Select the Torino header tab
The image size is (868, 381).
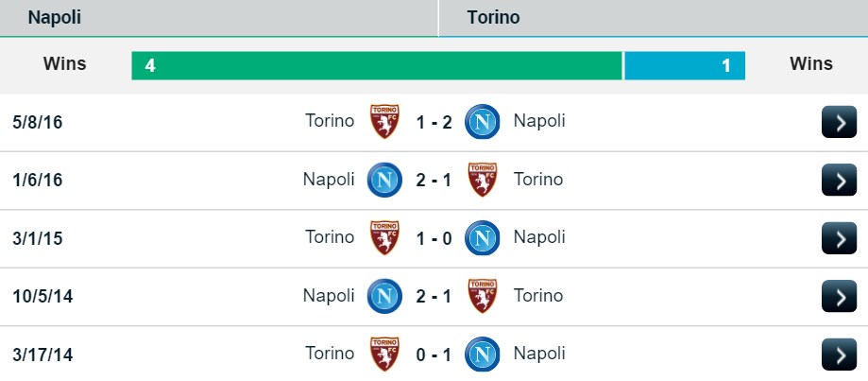(653, 18)
